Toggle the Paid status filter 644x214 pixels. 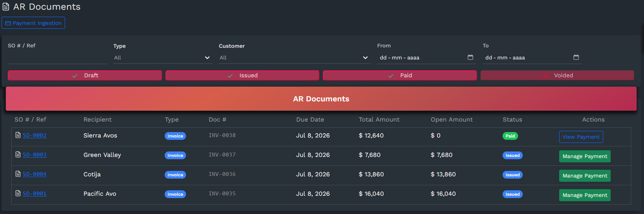pos(399,75)
